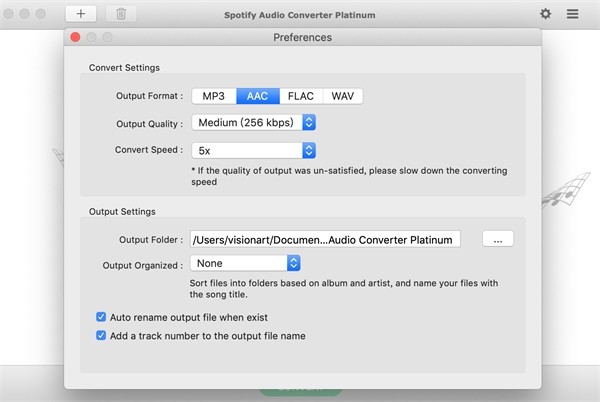This screenshot has height=402, width=600.
Task: Click the Preferences window title
Action: pyautogui.click(x=302, y=37)
